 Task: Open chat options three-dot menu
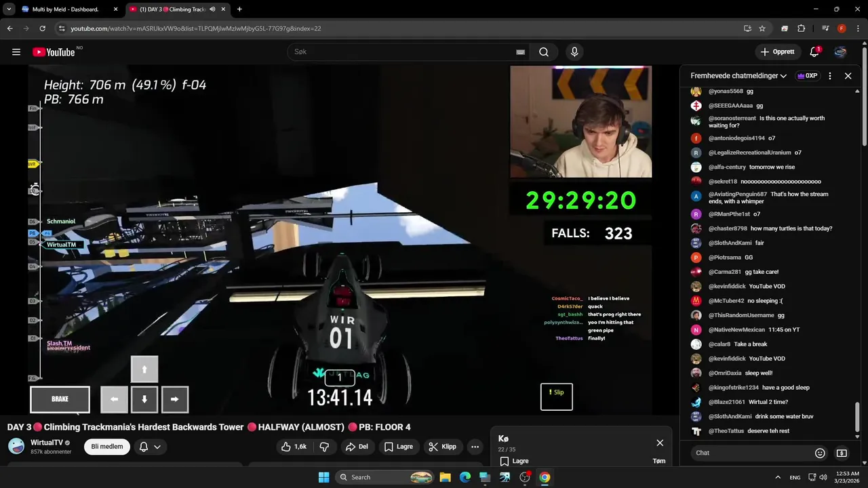pyautogui.click(x=830, y=76)
